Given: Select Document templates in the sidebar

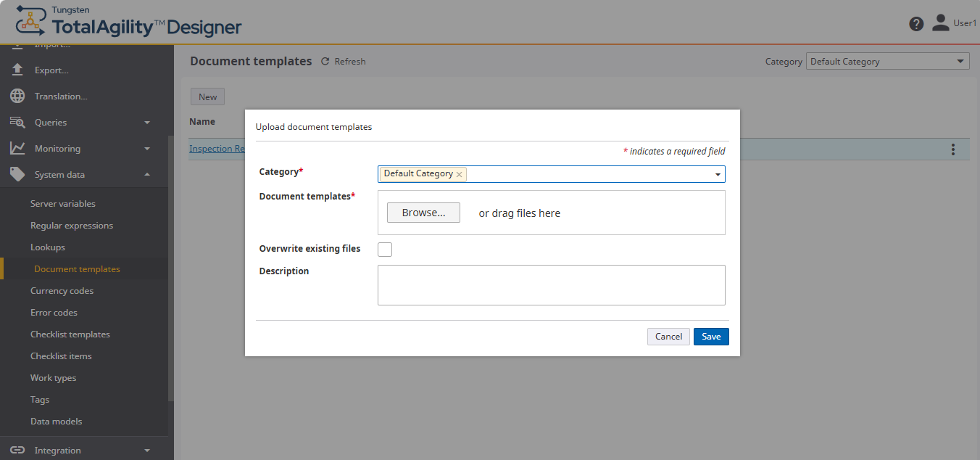Looking at the screenshot, I should 77,268.
